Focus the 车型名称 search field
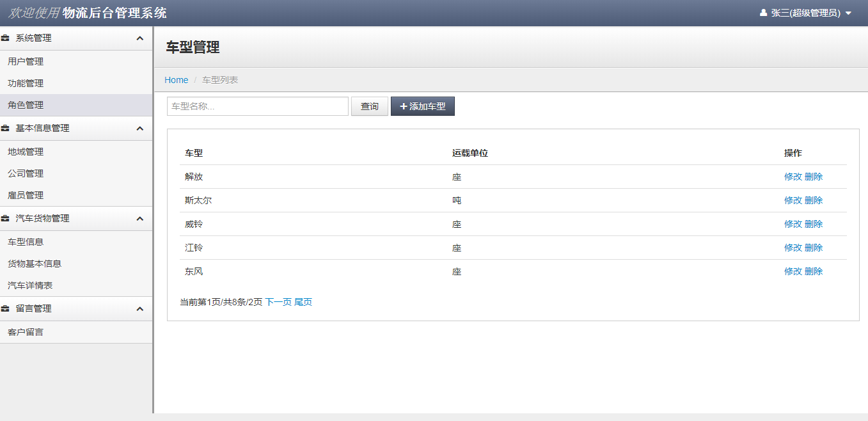This screenshot has height=421, width=868. pyautogui.click(x=258, y=106)
